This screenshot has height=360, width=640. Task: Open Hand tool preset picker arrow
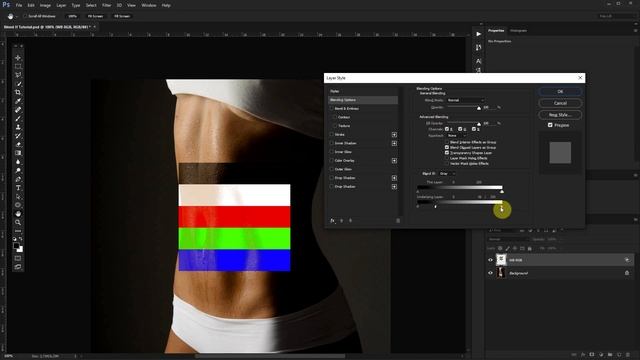pos(16,16)
